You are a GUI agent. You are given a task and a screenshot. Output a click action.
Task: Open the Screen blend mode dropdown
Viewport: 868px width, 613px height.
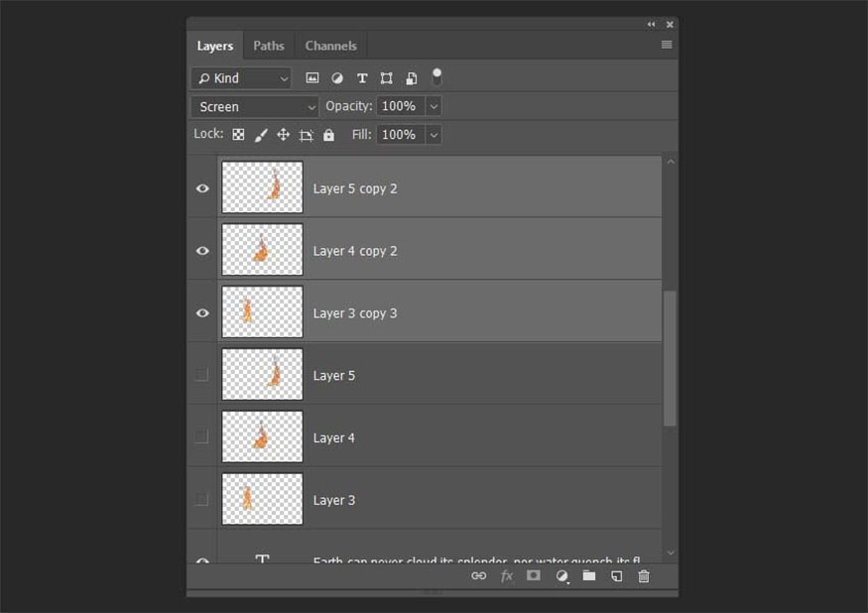tap(255, 107)
